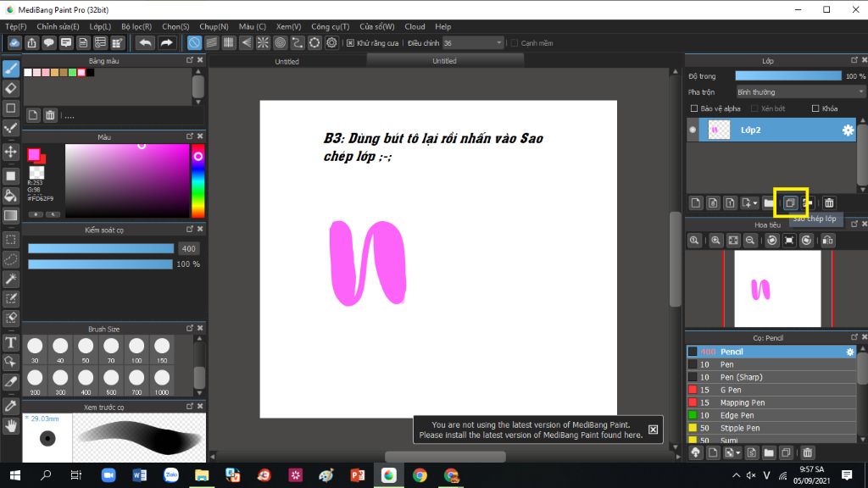868x488 pixels.
Task: Open the Bộ lọc(R) menu
Action: coord(136,26)
